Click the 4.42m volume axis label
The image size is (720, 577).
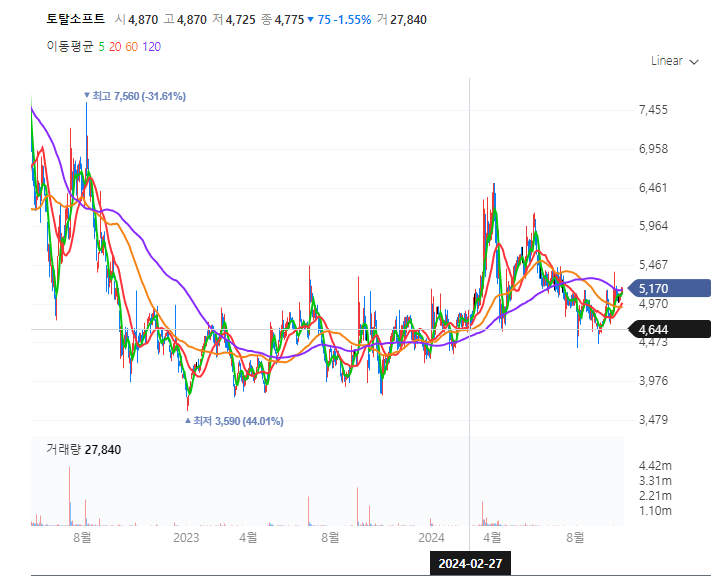pos(655,466)
